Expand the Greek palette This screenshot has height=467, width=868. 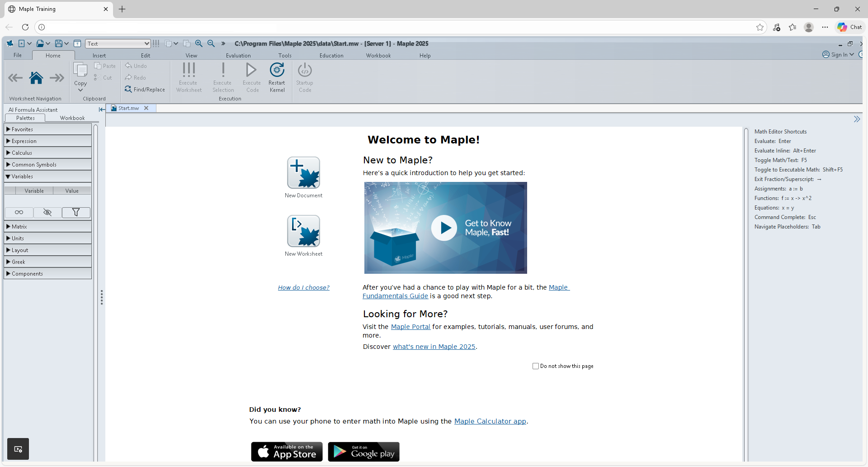click(47, 262)
